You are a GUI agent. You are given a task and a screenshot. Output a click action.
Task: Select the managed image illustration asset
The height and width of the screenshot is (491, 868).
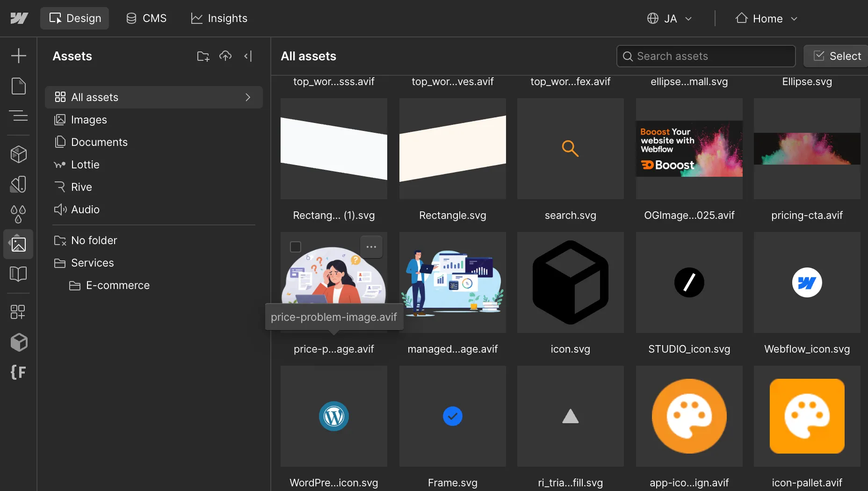(x=453, y=282)
